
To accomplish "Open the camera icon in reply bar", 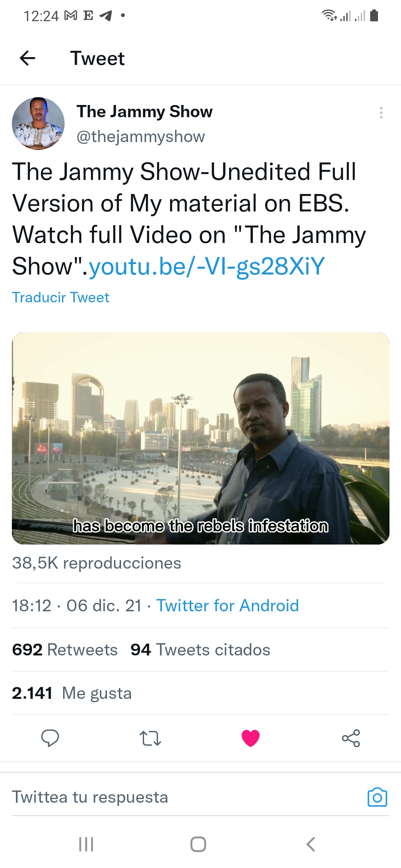I will (377, 797).
